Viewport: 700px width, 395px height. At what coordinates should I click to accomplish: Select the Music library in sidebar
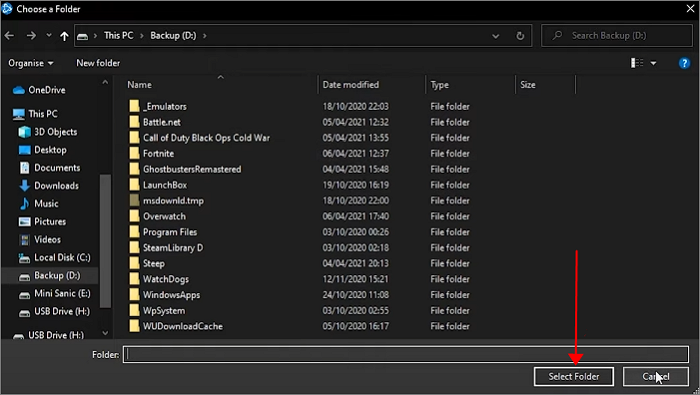pyautogui.click(x=40, y=204)
